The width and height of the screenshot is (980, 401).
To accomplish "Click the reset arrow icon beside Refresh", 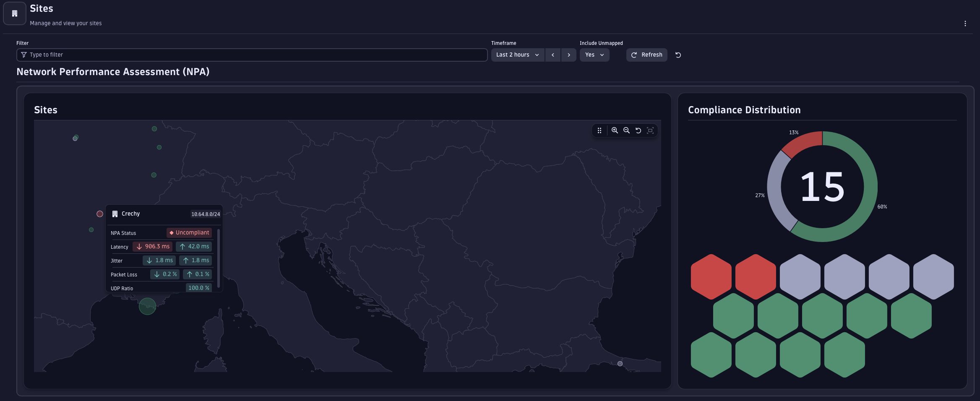I will point(678,55).
